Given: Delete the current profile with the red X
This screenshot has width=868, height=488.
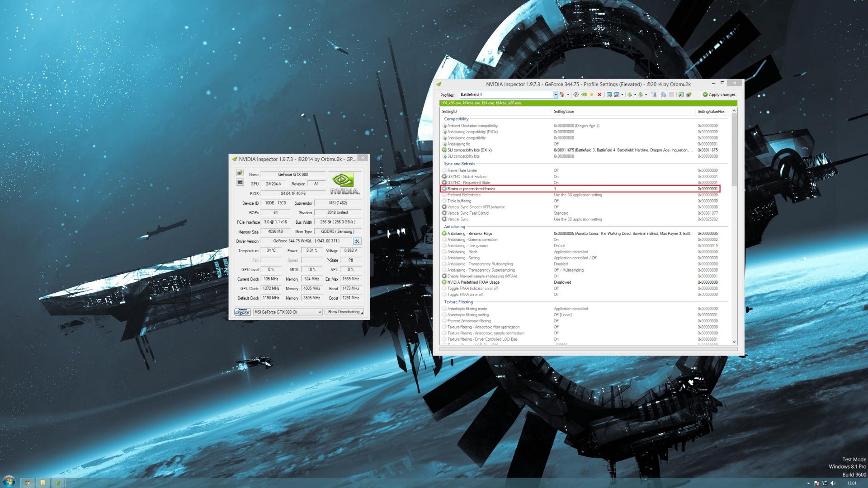Looking at the screenshot, I should click(x=599, y=94).
